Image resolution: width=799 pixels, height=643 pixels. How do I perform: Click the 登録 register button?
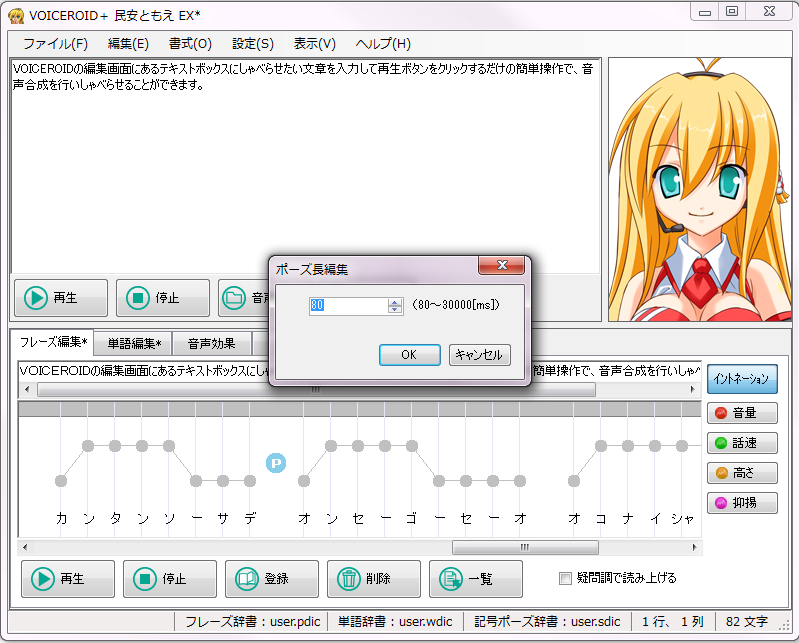(272, 579)
